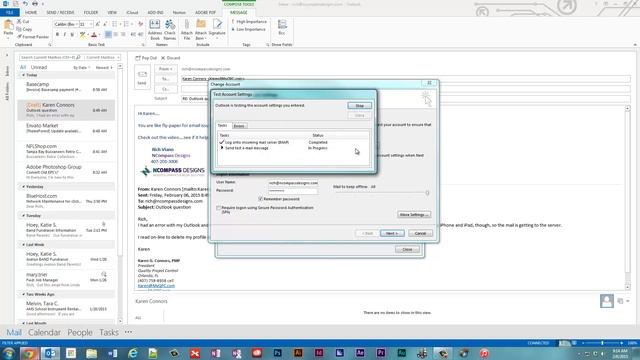Toggle Underline formatting in Basic Text

click(x=72, y=35)
